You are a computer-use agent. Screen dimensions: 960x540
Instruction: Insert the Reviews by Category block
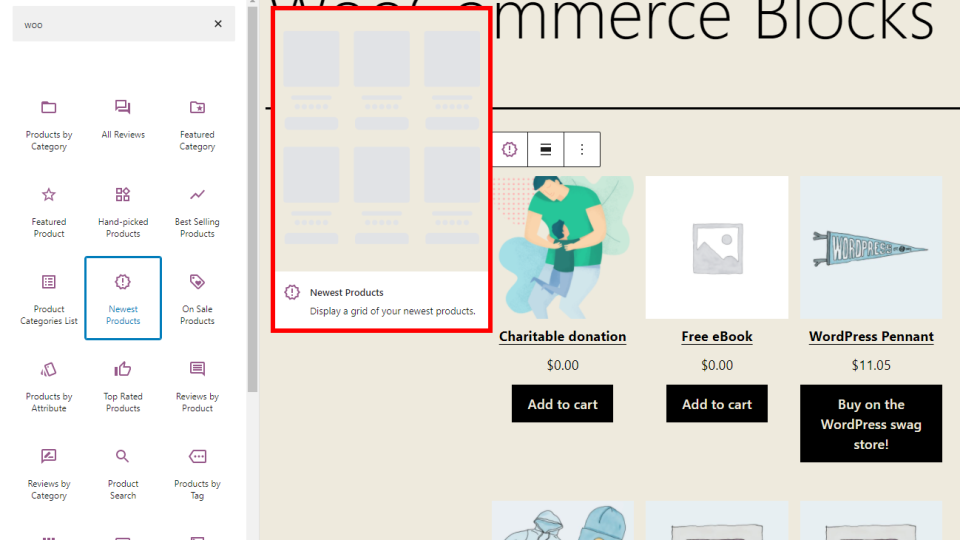49,474
